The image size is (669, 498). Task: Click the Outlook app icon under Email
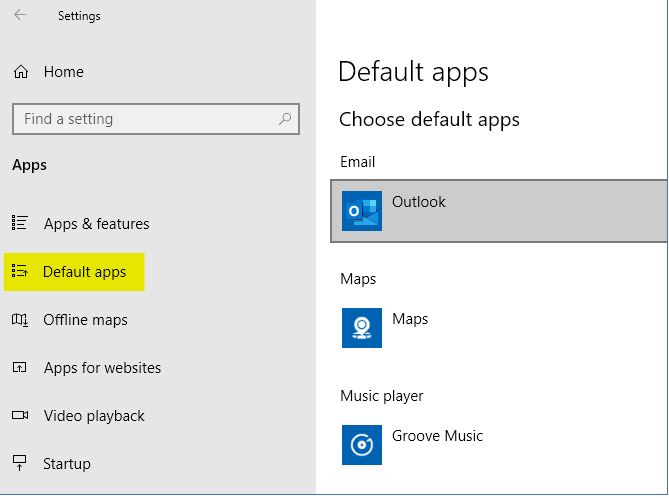pos(361,211)
